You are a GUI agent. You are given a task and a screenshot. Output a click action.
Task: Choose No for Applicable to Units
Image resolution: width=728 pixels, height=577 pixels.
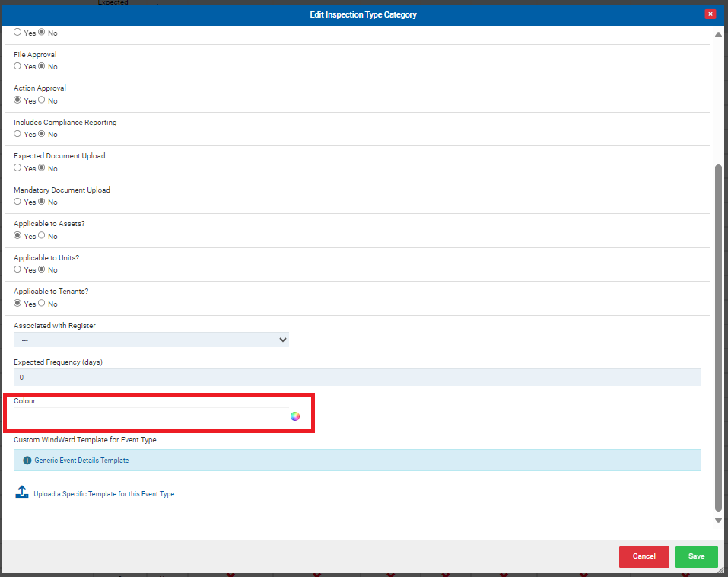[42, 269]
